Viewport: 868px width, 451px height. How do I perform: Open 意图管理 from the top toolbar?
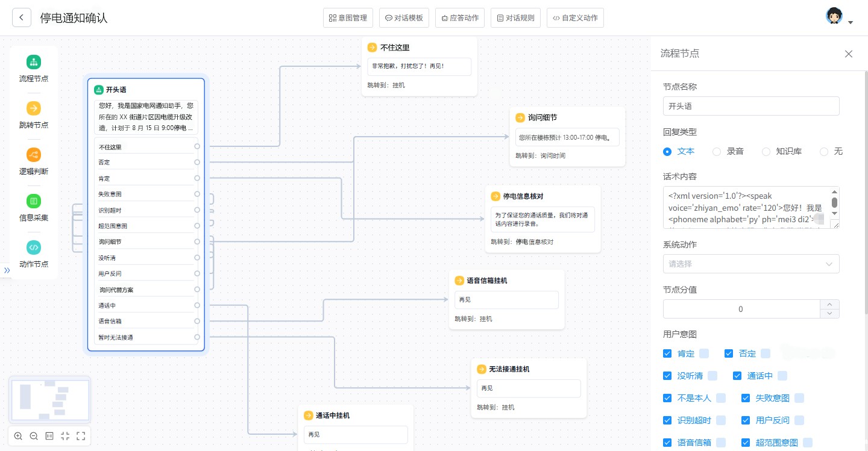point(348,18)
